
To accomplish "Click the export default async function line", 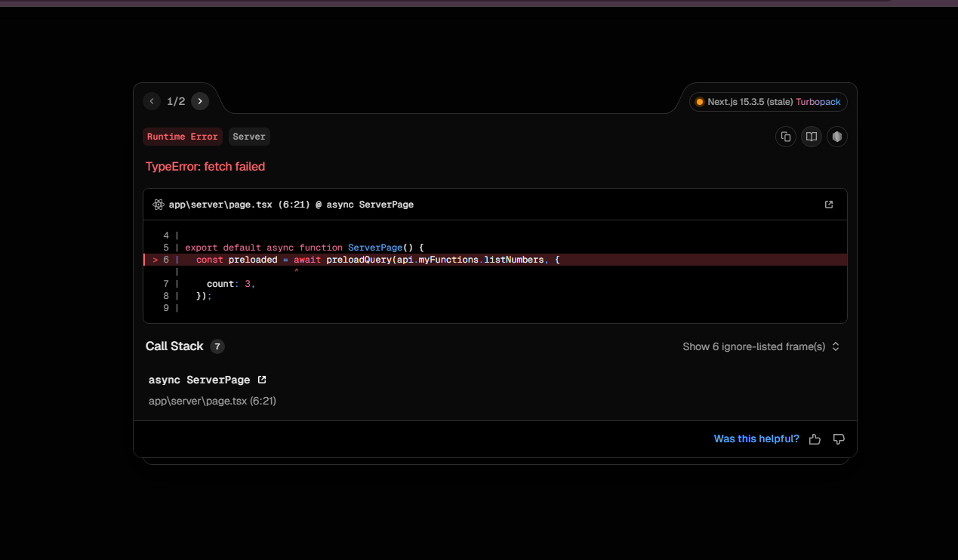I will [305, 248].
